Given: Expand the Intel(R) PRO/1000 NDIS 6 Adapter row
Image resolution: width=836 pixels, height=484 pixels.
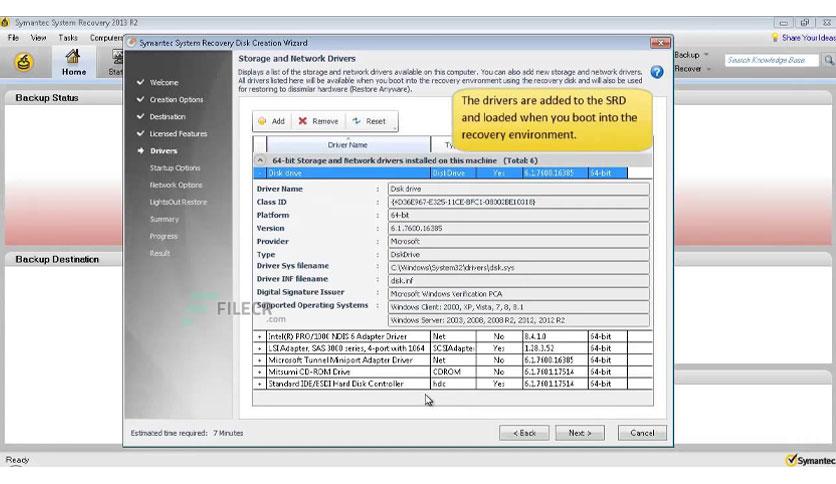Looking at the screenshot, I should (x=260, y=337).
